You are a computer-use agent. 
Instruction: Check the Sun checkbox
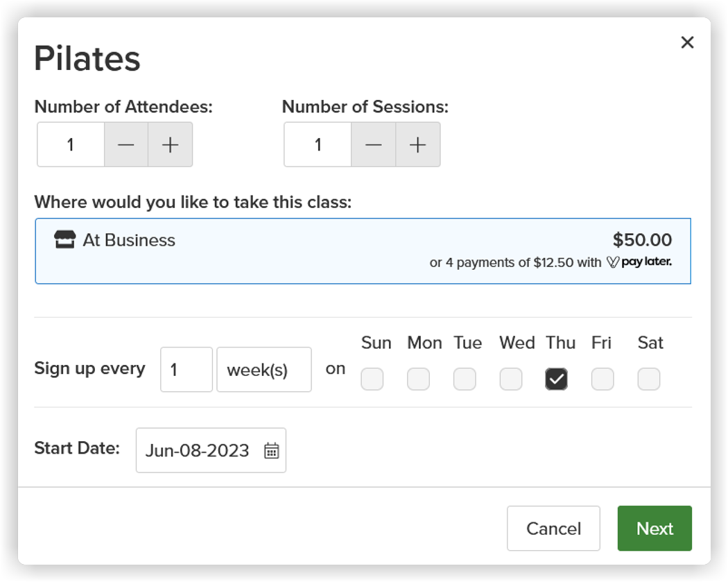372,379
